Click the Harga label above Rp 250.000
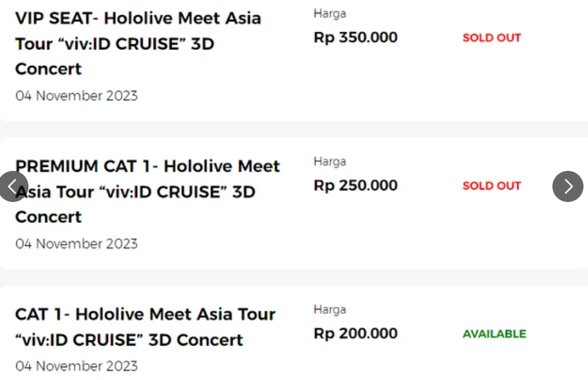 coord(329,162)
